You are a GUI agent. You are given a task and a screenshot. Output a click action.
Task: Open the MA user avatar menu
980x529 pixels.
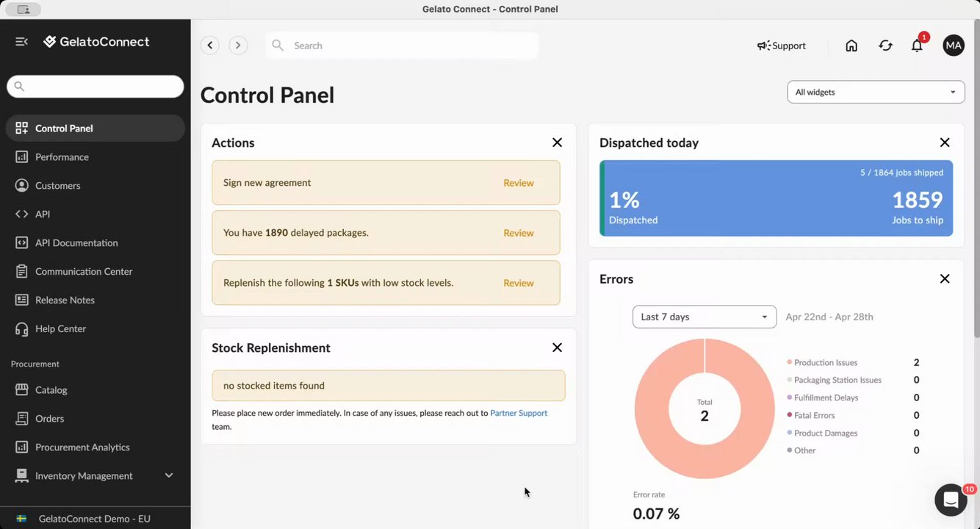(954, 46)
